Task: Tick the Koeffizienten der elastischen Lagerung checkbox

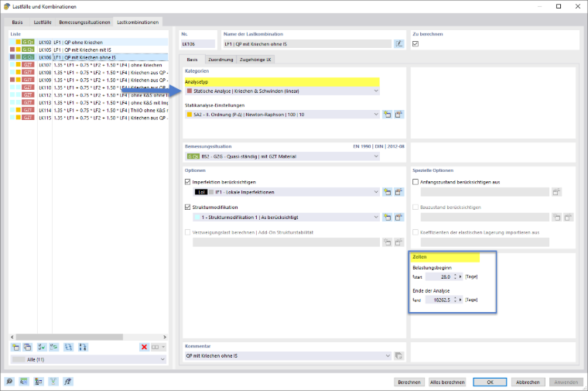Action: click(415, 232)
